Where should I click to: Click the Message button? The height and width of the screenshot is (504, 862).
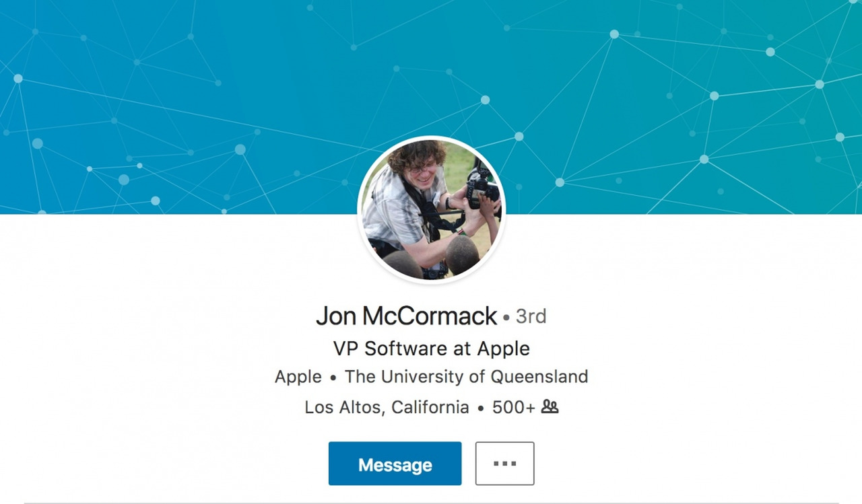395,464
